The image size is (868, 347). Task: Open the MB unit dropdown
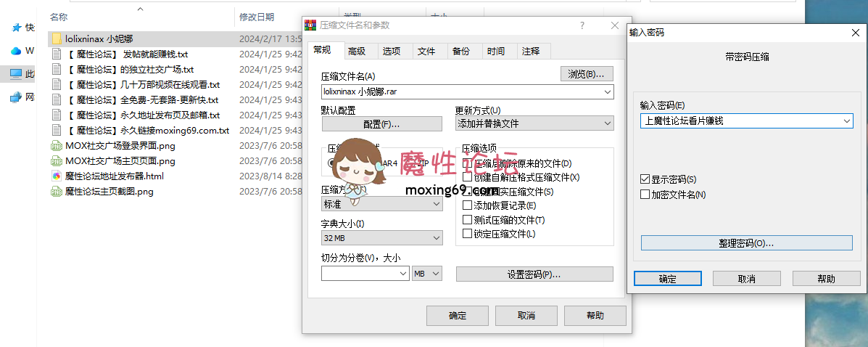click(x=427, y=274)
